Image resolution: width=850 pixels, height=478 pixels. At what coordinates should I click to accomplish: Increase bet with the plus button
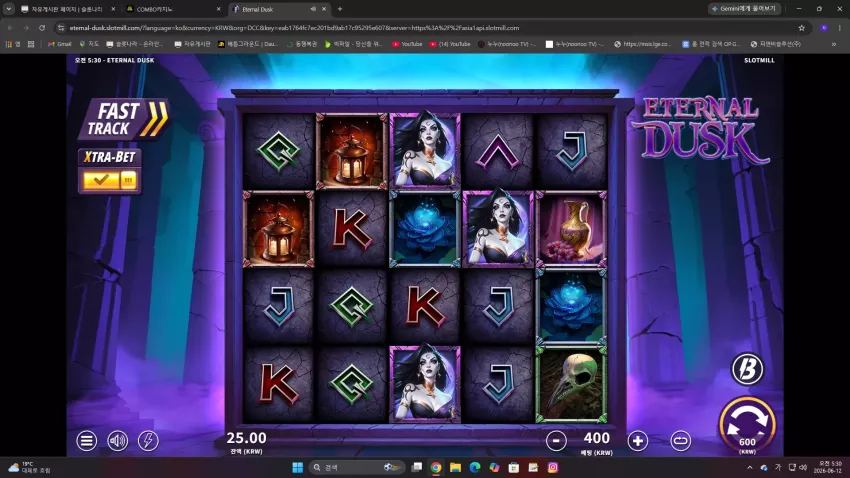coord(638,441)
